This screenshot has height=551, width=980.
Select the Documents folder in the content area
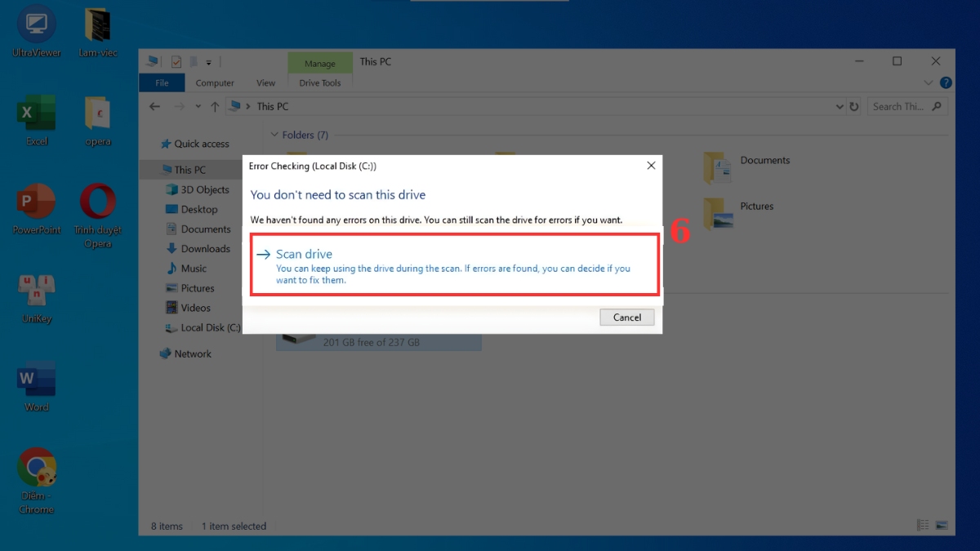[x=747, y=167]
